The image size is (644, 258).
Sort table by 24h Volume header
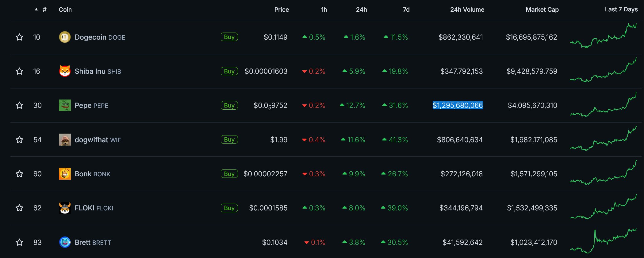pyautogui.click(x=467, y=10)
